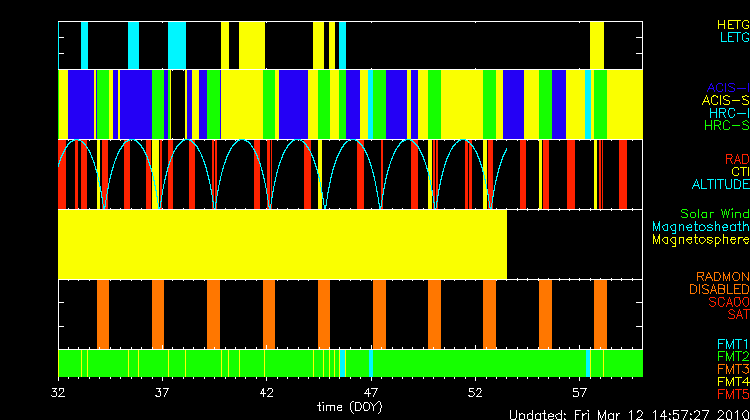Screen dimensions: 750x420
Task: Select the HRC-I legend entry
Action: 728,113
